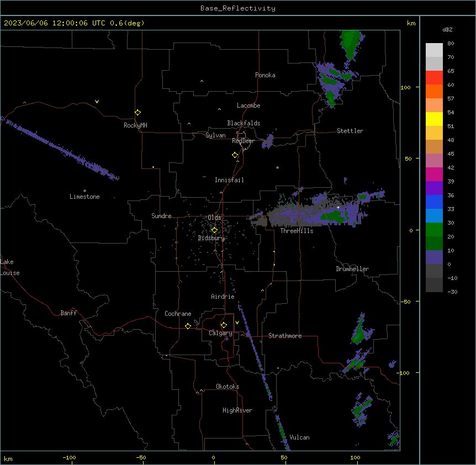This screenshot has width=476, height=465.
Task: Pick the bright green legend swatch below 30
Action: pos(434,230)
